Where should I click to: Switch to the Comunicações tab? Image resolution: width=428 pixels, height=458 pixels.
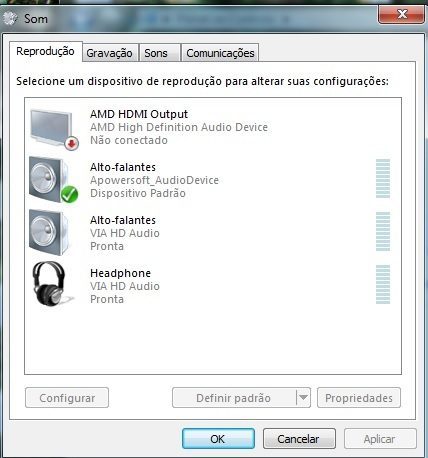(220, 53)
